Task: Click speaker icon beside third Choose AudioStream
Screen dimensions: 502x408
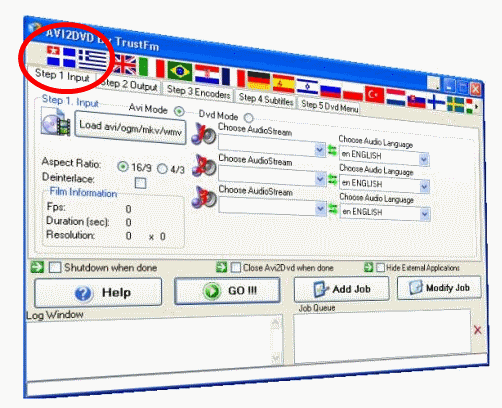Action: click(204, 197)
